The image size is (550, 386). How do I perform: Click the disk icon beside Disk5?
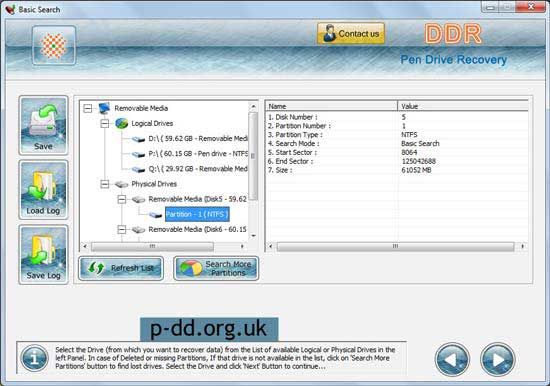coord(139,200)
